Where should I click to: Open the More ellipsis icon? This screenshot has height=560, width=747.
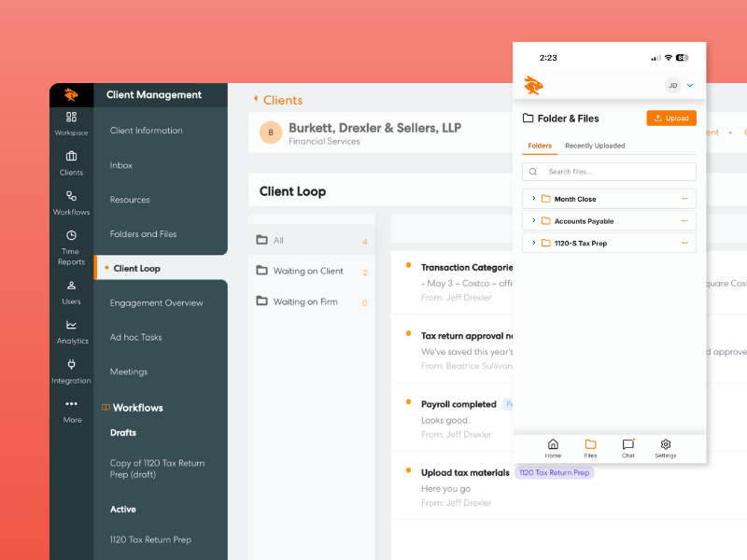72,404
